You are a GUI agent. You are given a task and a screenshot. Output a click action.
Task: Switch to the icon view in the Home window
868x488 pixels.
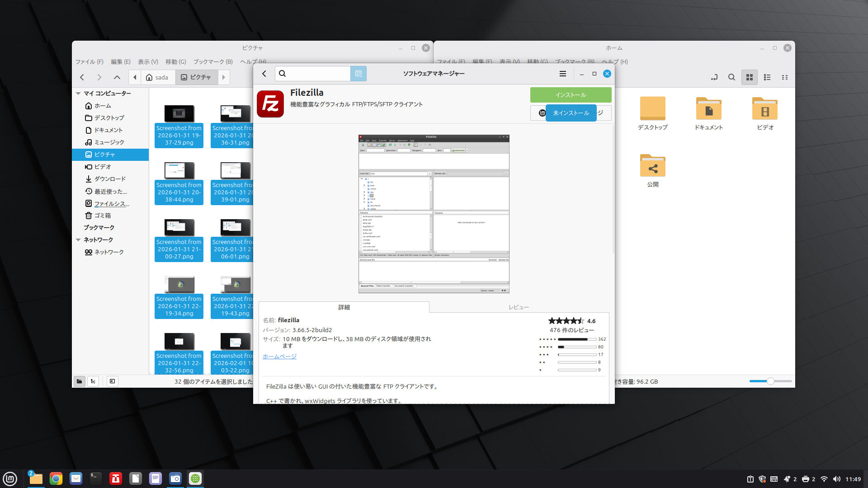click(749, 77)
